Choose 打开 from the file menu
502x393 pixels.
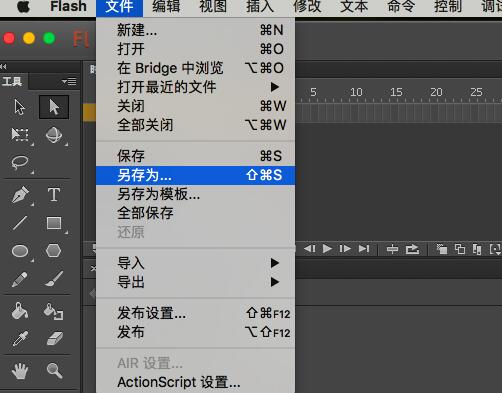click(x=195, y=49)
